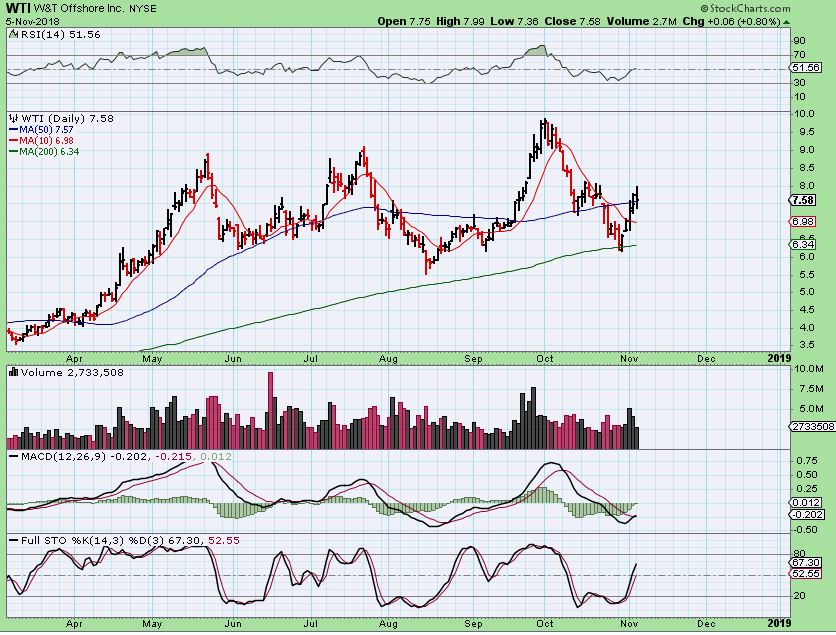Click the 2019 label under the price chart
This screenshot has width=836, height=635.
779,359
